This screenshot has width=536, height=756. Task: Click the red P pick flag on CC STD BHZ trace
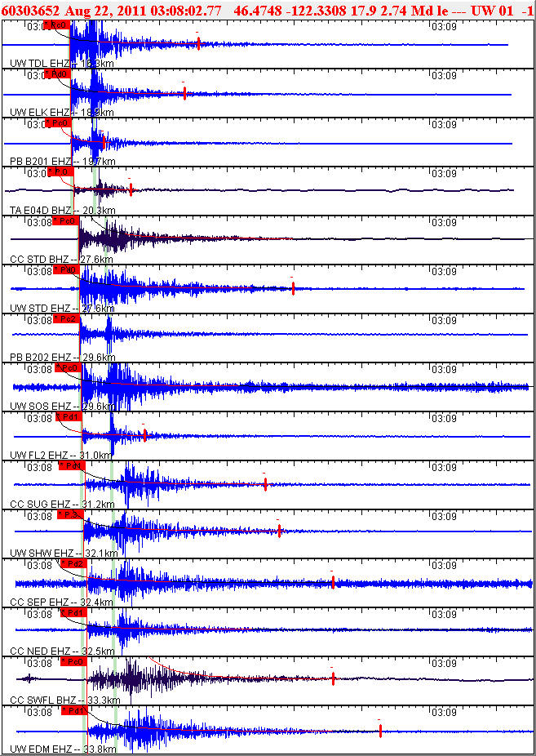65,220
